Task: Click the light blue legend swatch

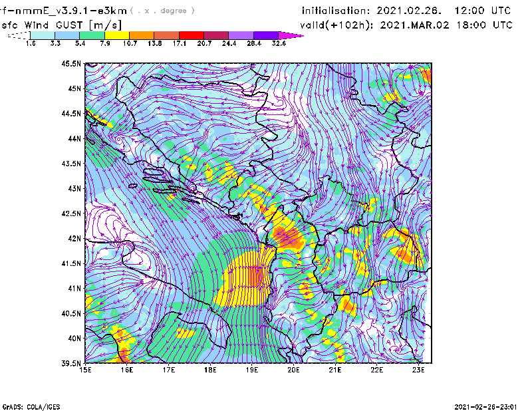Action: pos(67,35)
